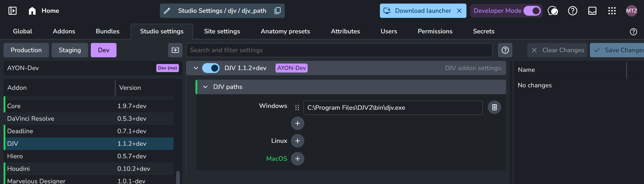Open MTZ user avatar menu

[x=631, y=11]
